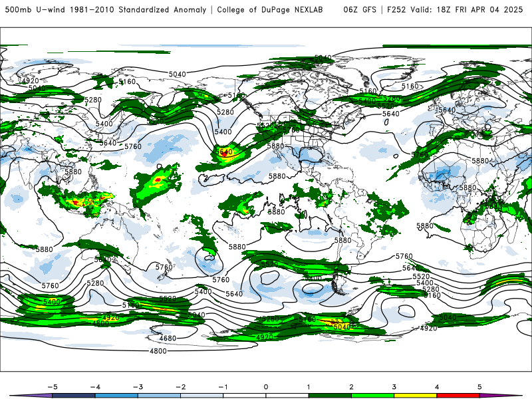Click the '0' colorbar scale label
Screen dimensions: 532x399
266,387
